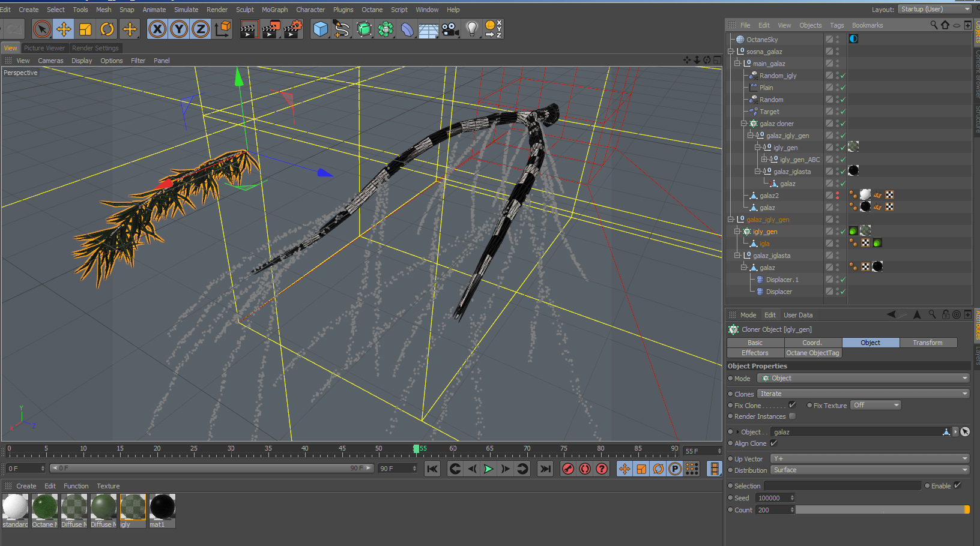
Task: Open the light object icon
Action: point(472,29)
